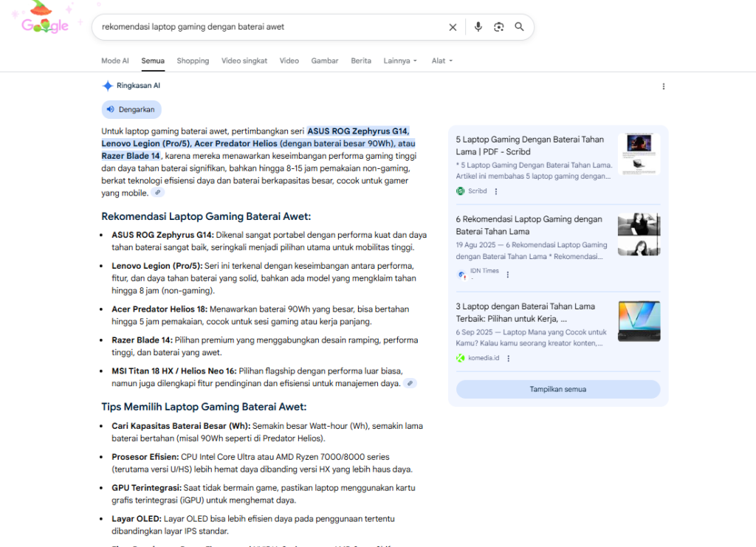Viewport: 756px width, 547px height.
Task: Expand the Lainnya dropdown menu
Action: [400, 61]
